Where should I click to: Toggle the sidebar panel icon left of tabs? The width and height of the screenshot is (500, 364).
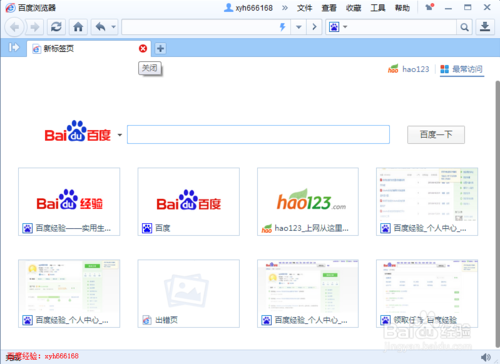[14, 47]
